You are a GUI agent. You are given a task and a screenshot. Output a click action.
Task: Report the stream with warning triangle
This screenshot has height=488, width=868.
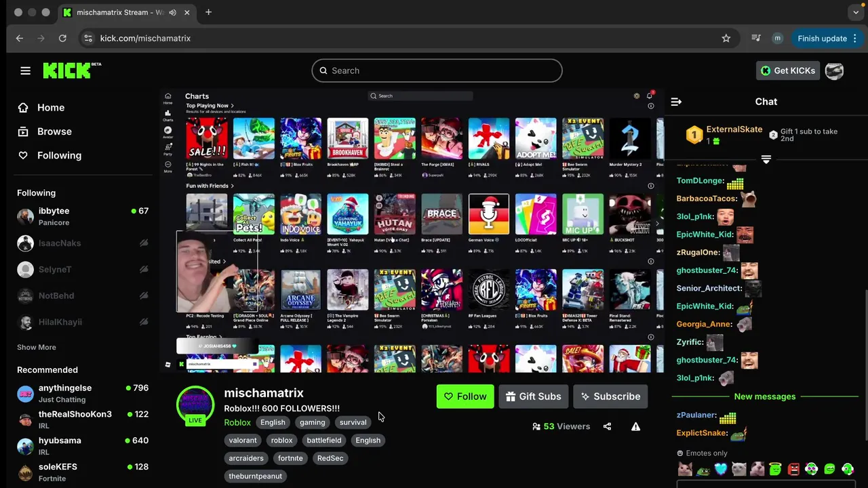coord(635,426)
